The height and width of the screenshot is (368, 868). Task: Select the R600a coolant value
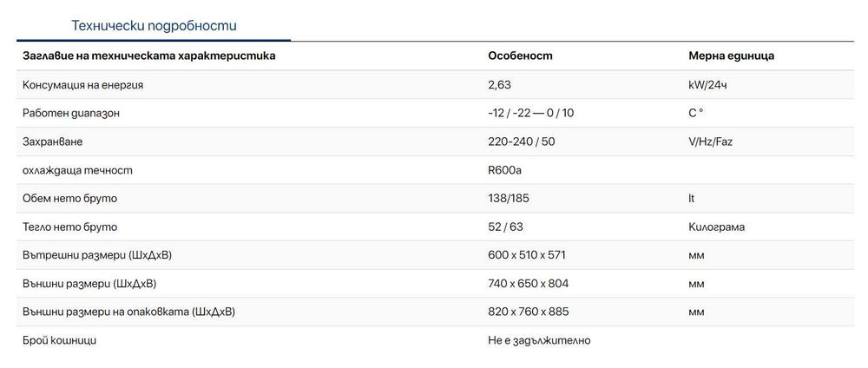[504, 170]
